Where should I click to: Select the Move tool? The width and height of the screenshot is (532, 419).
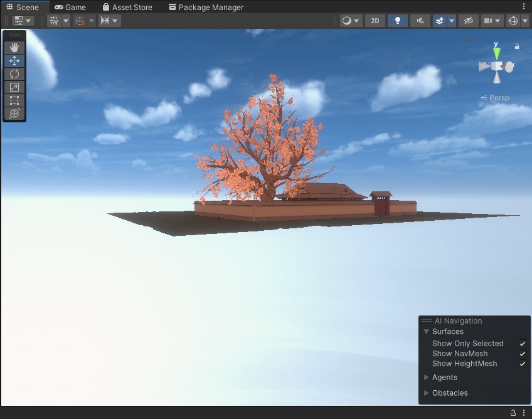[x=14, y=61]
